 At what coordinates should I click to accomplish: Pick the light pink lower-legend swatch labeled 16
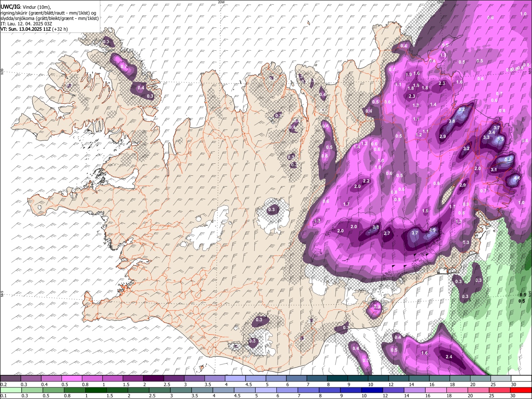[435, 390]
